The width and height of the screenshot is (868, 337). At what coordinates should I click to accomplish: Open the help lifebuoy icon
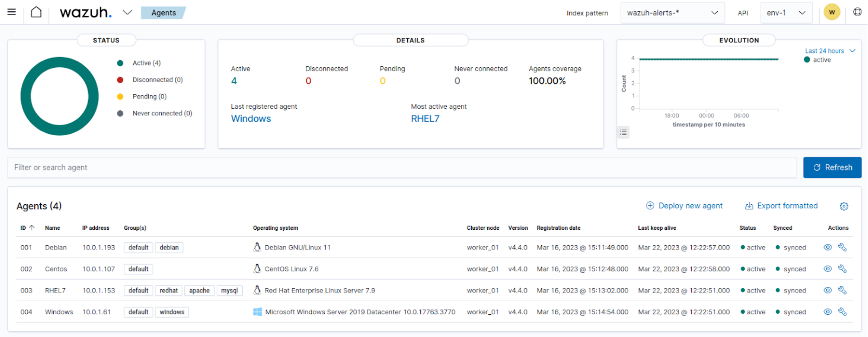[857, 12]
